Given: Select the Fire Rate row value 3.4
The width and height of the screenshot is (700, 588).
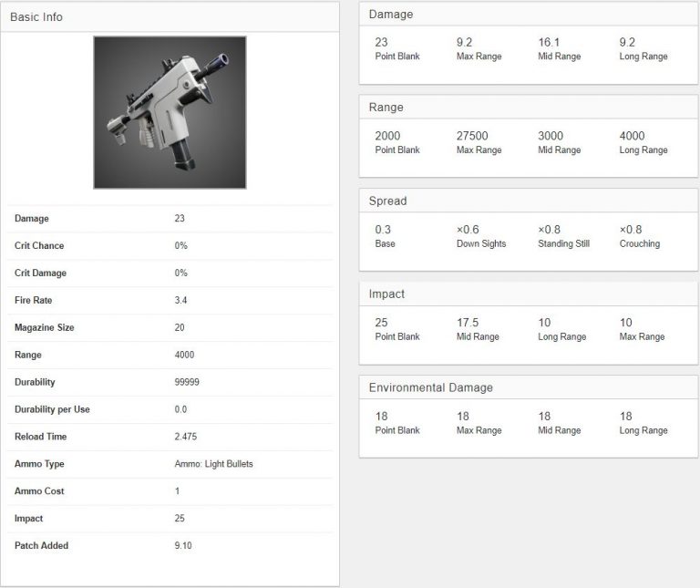Looking at the screenshot, I should (180, 300).
